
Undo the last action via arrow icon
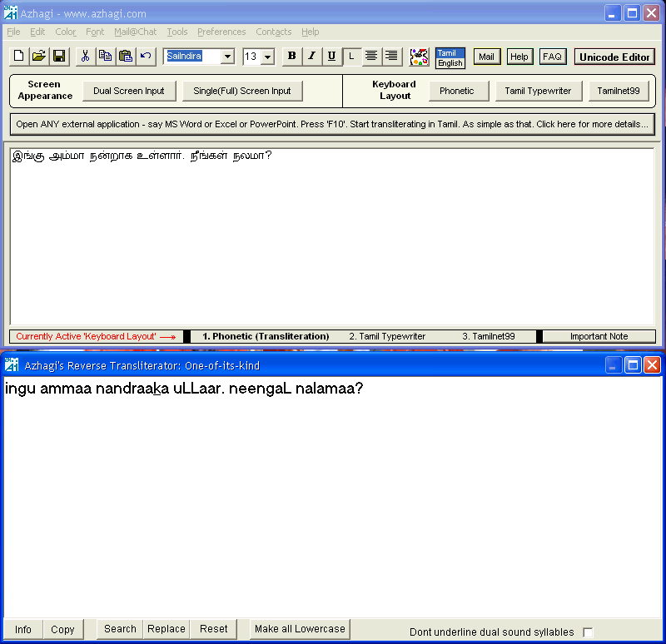coord(146,56)
